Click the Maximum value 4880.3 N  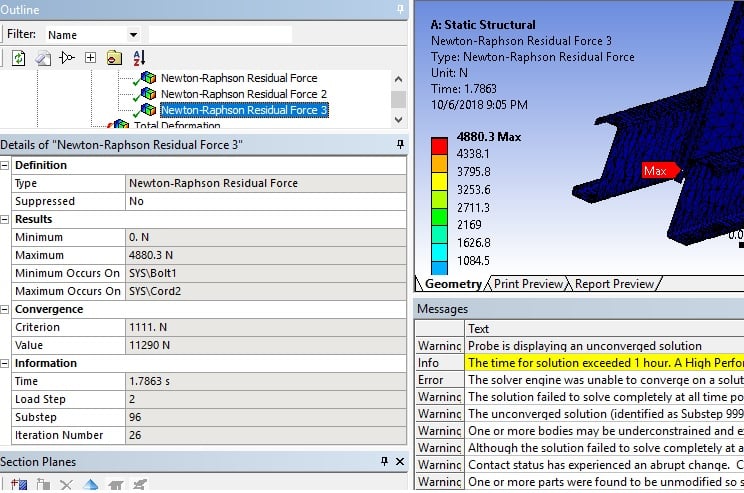266,255
